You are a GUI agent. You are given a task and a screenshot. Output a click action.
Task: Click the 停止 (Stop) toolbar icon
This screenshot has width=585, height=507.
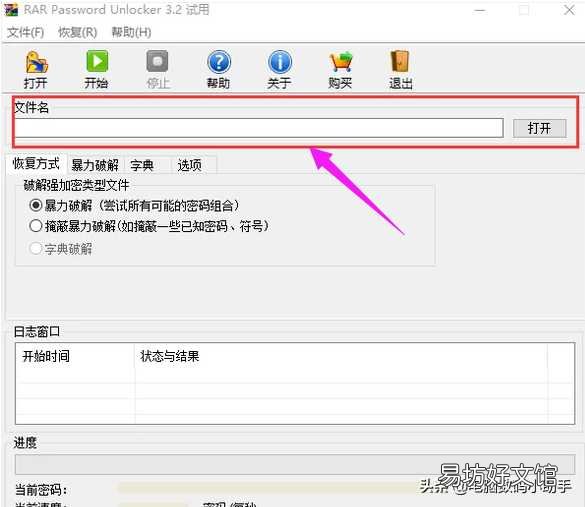tap(157, 70)
